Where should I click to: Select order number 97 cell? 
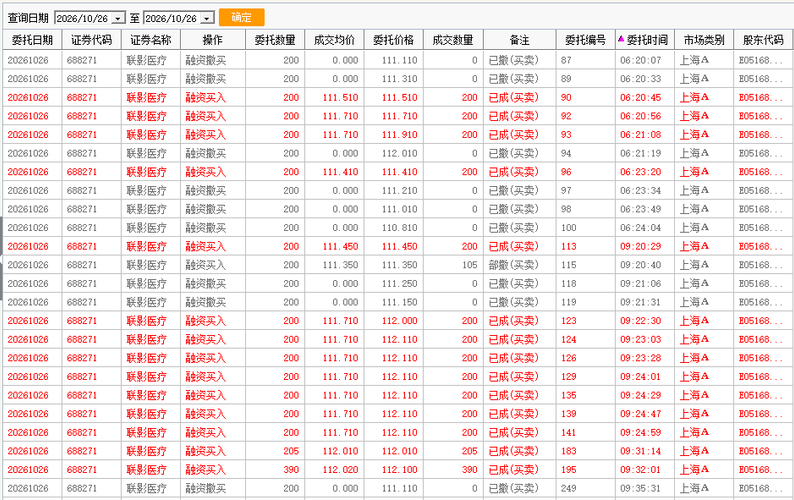(x=586, y=190)
